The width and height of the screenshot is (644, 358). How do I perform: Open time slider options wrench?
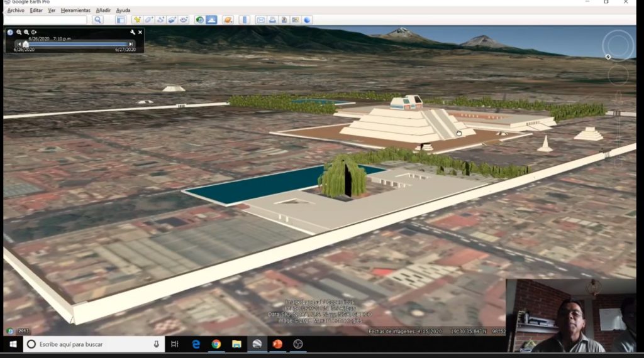(x=133, y=32)
